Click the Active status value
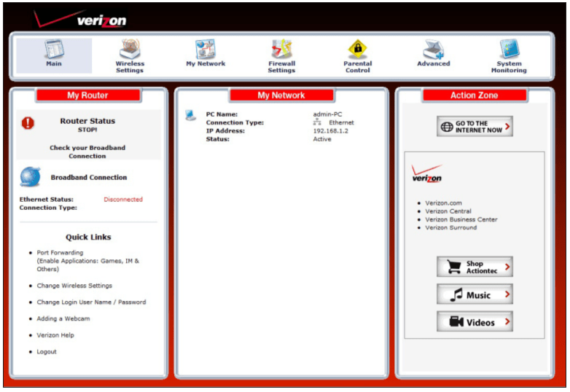The height and width of the screenshot is (392, 570). 322,139
